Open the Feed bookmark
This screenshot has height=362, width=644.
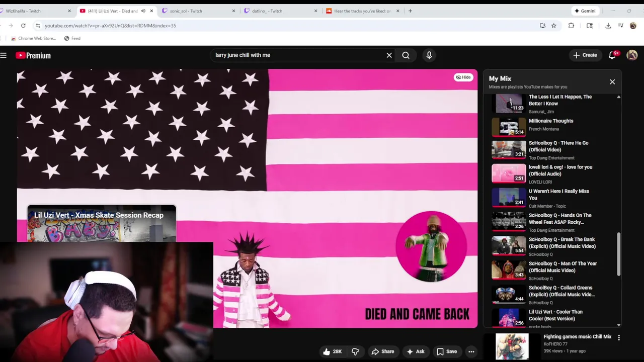point(72,38)
